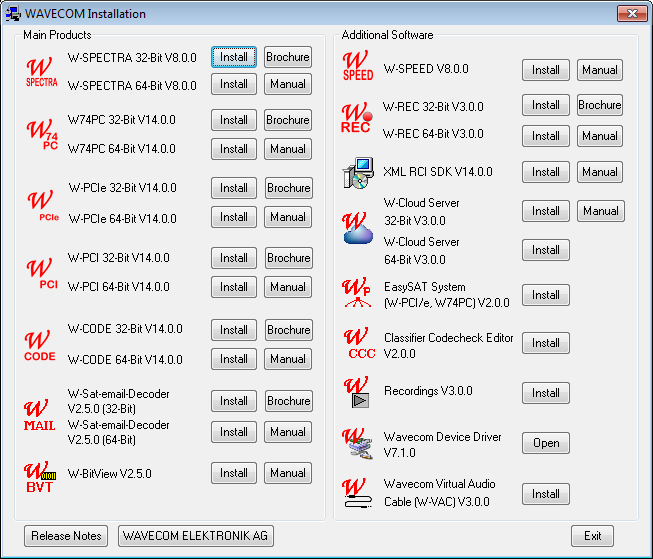The width and height of the screenshot is (653, 559).
Task: Install W-BitView V2.5.0
Action: (234, 473)
